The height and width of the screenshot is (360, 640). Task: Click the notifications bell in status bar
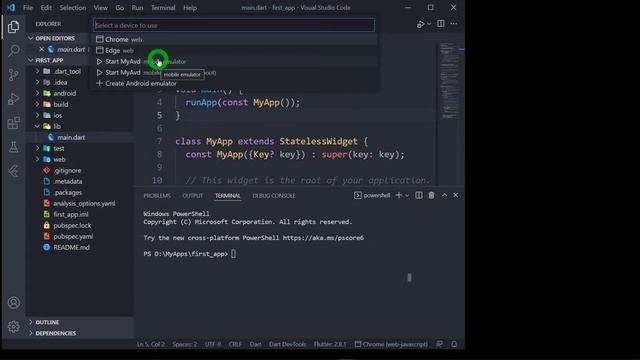454,344
